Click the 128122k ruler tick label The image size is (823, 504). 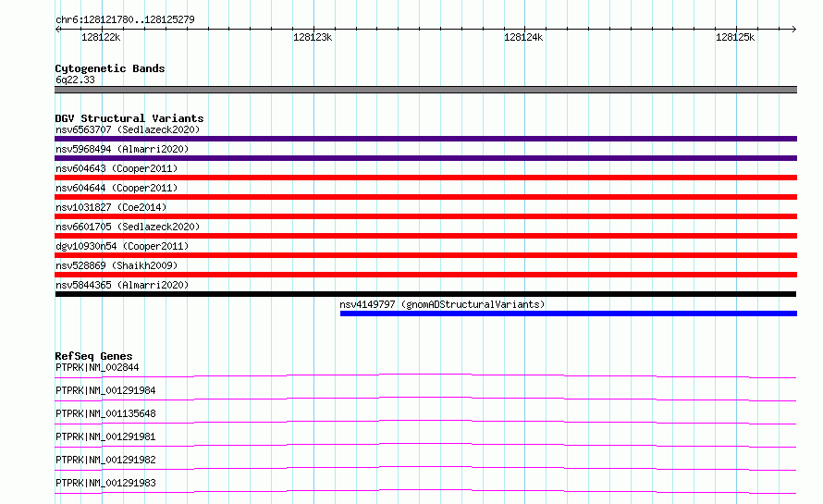[x=101, y=37]
